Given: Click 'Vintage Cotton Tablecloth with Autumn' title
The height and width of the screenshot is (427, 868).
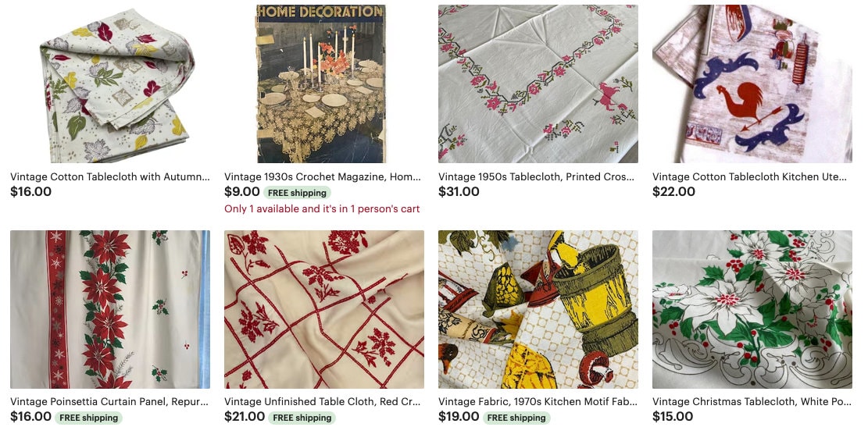Looking at the screenshot, I should click(x=110, y=177).
